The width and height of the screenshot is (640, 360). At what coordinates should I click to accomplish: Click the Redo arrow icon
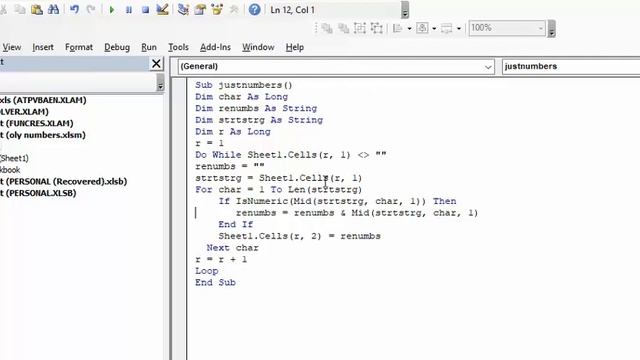pyautogui.click(x=91, y=9)
